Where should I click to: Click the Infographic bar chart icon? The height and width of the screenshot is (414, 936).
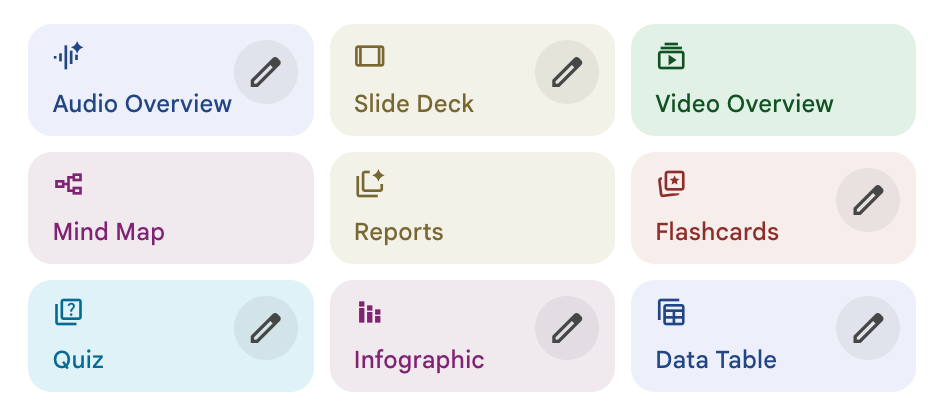pyautogui.click(x=369, y=313)
